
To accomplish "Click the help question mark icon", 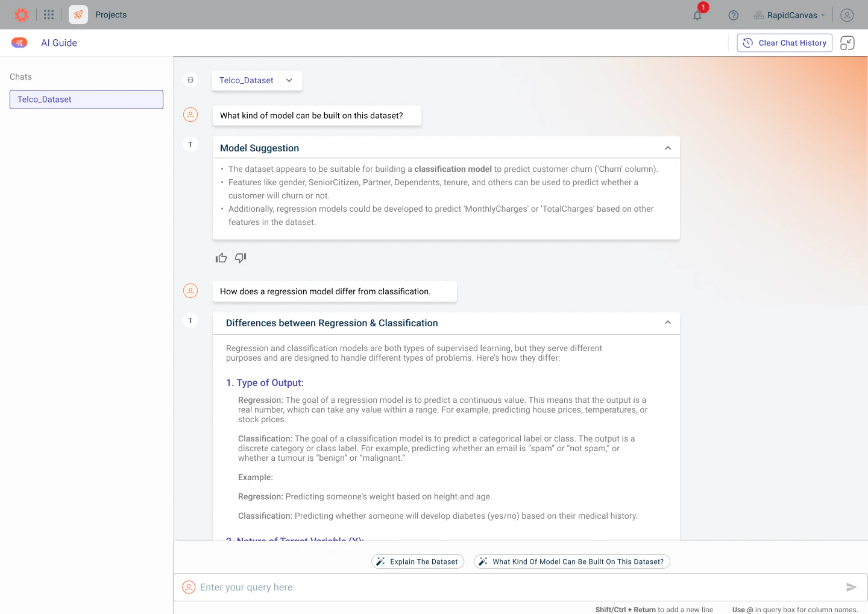I will coord(734,15).
